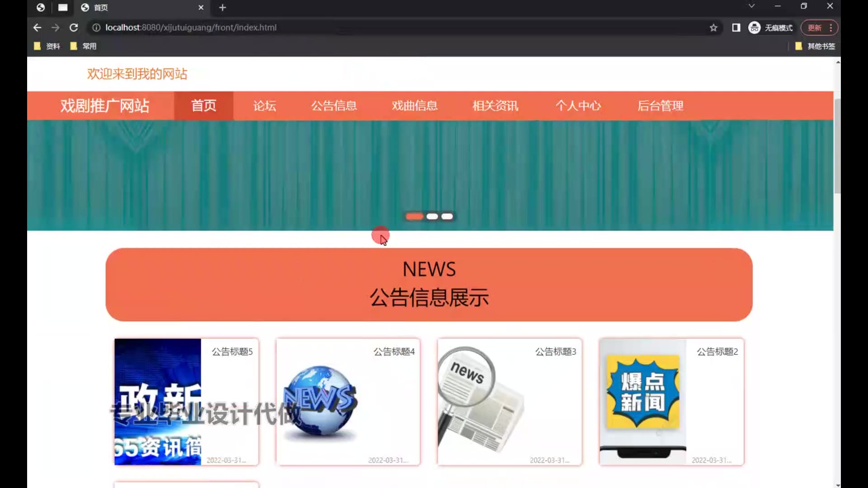
Task: Open the 常用 bookmark folder
Action: point(84,46)
